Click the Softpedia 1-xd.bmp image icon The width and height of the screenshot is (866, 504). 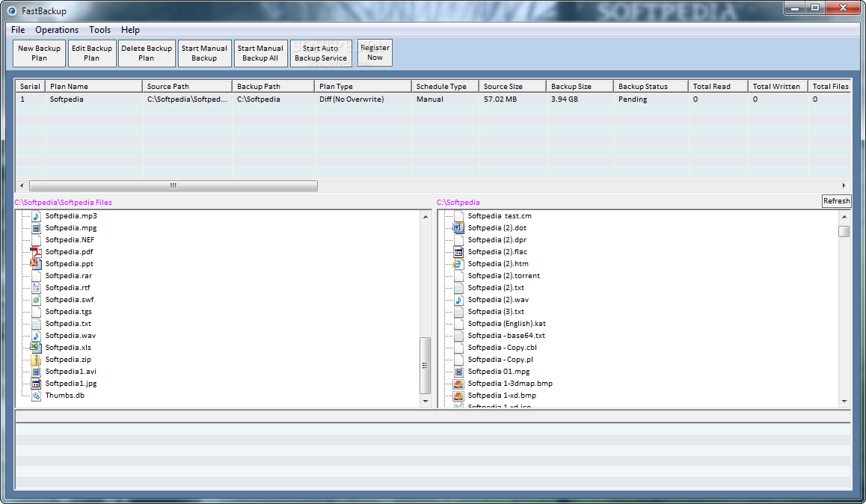458,396
